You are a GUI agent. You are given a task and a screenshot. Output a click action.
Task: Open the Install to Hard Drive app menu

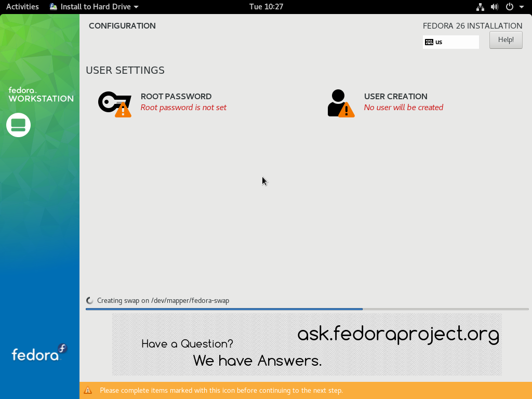(94, 7)
